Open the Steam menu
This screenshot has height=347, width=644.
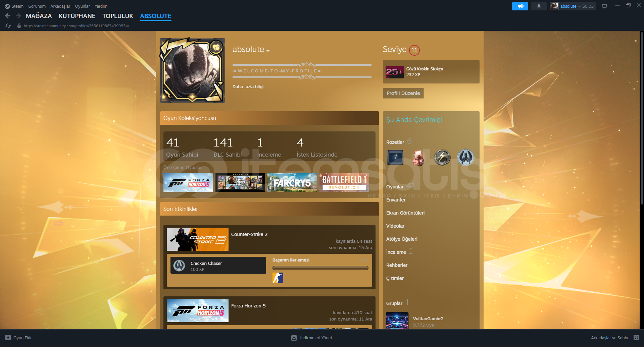point(17,6)
